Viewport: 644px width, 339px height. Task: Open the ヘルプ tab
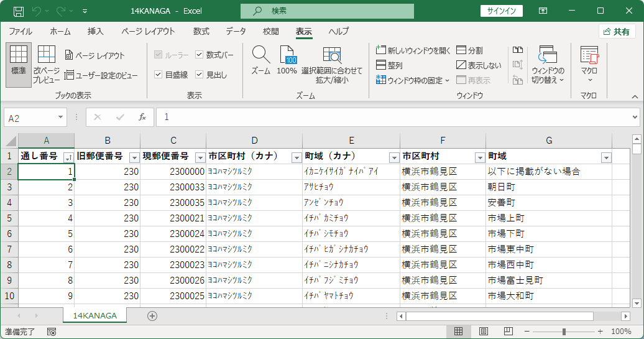pyautogui.click(x=339, y=31)
